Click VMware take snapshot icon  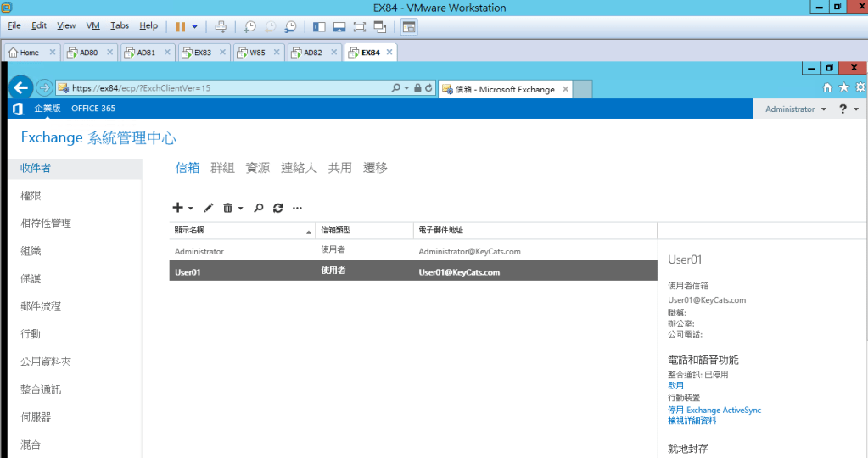click(249, 26)
